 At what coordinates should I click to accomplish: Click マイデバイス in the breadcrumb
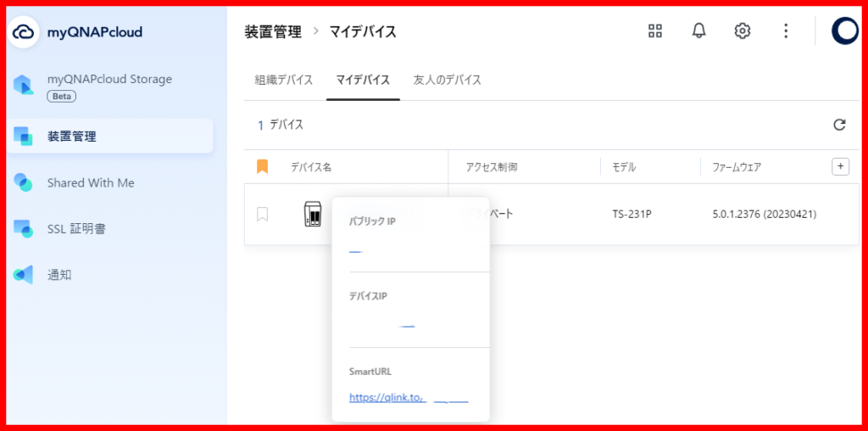pos(363,31)
